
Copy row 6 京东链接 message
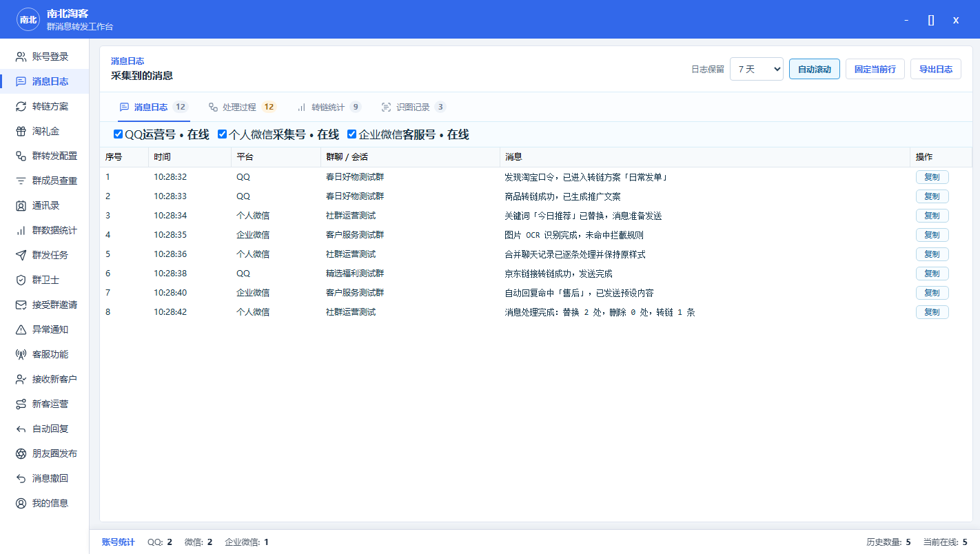pos(932,274)
